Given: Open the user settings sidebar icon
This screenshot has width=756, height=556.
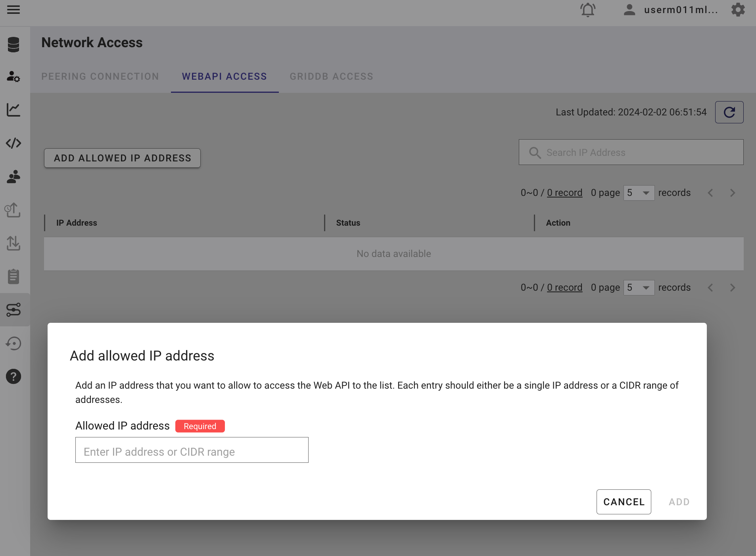Looking at the screenshot, I should (x=13, y=76).
